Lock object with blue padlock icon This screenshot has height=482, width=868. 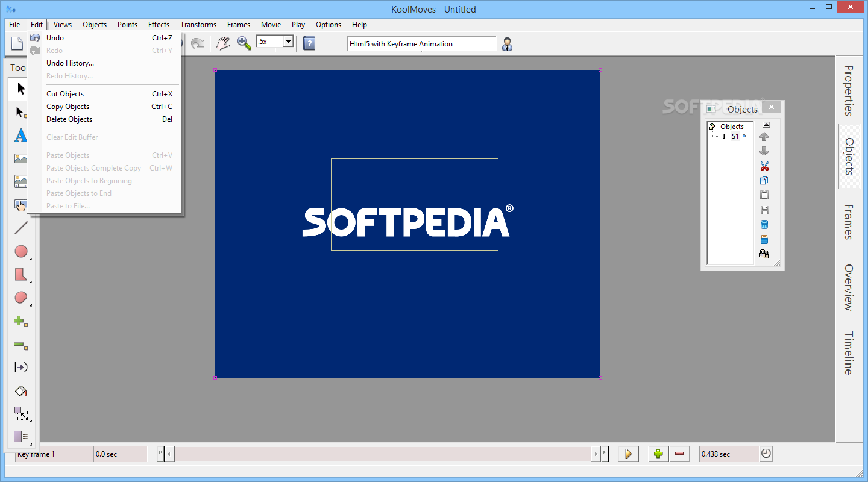point(764,240)
